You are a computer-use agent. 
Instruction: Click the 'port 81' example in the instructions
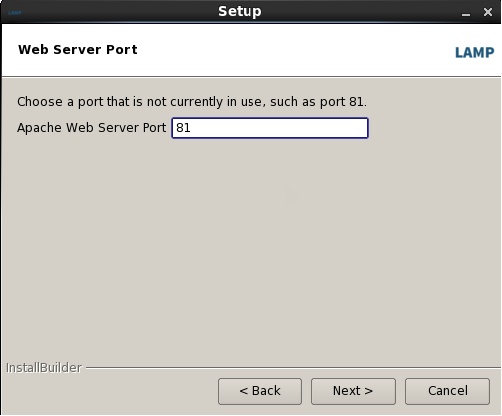(x=341, y=102)
